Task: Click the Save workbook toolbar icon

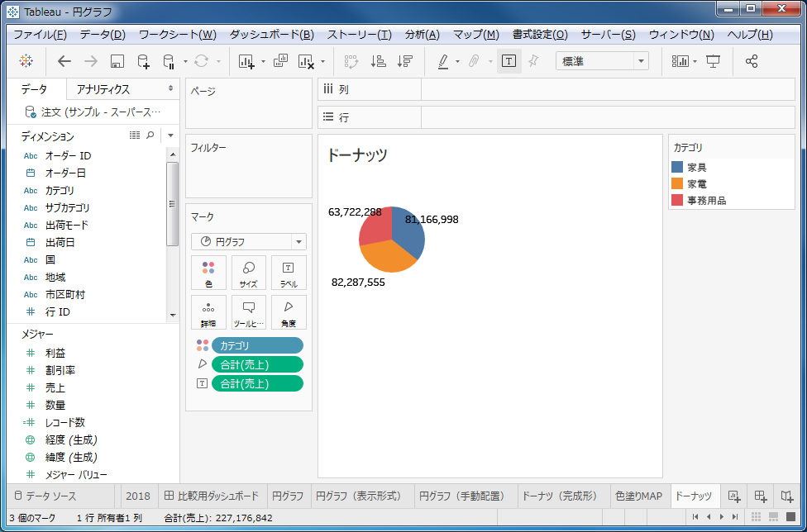Action: coord(117,61)
